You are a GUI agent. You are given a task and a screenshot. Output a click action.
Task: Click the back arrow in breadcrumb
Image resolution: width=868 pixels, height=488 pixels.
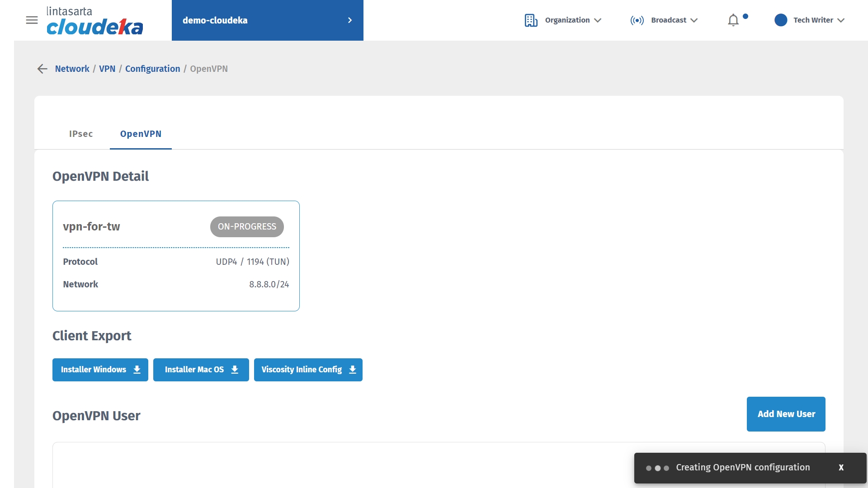tap(42, 69)
